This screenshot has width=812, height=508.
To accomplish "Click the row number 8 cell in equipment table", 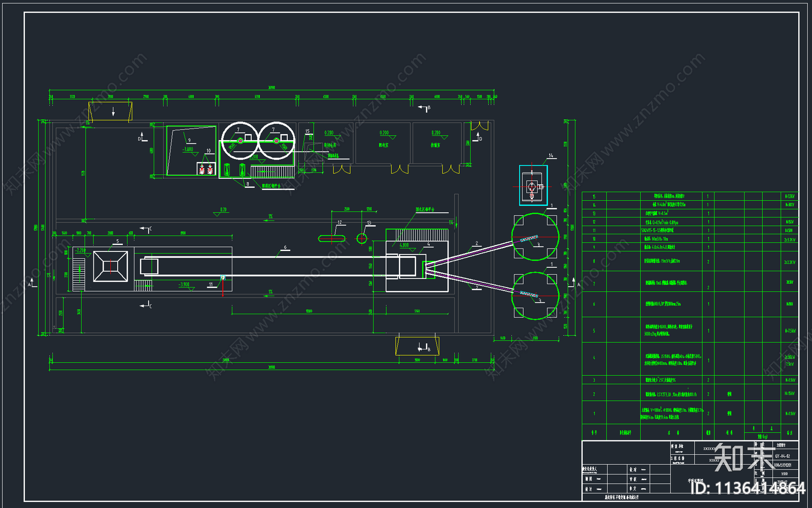I will (594, 261).
